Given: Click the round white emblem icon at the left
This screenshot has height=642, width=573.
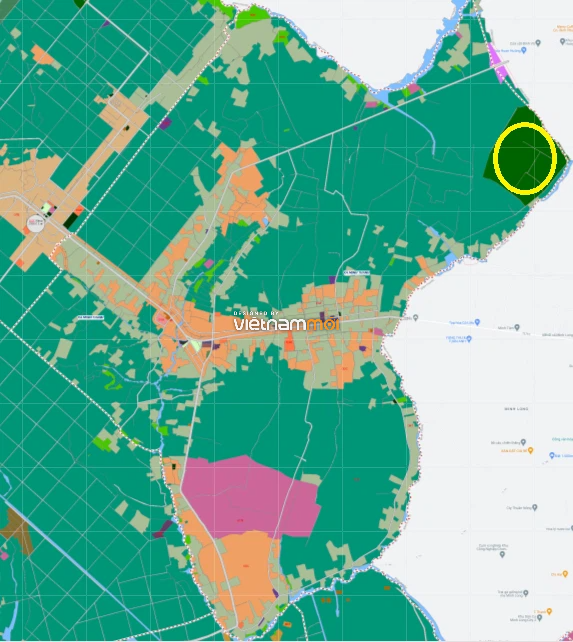Looking at the screenshot, I should click(35, 223).
